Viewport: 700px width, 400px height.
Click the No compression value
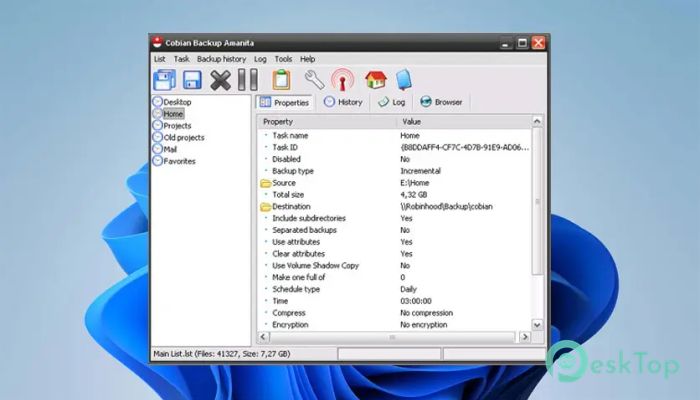pyautogui.click(x=427, y=313)
